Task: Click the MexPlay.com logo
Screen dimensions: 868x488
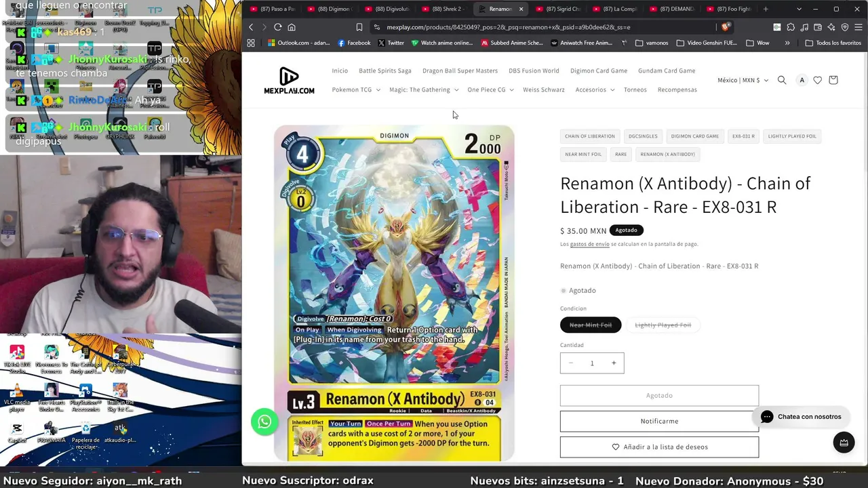Action: (289, 80)
